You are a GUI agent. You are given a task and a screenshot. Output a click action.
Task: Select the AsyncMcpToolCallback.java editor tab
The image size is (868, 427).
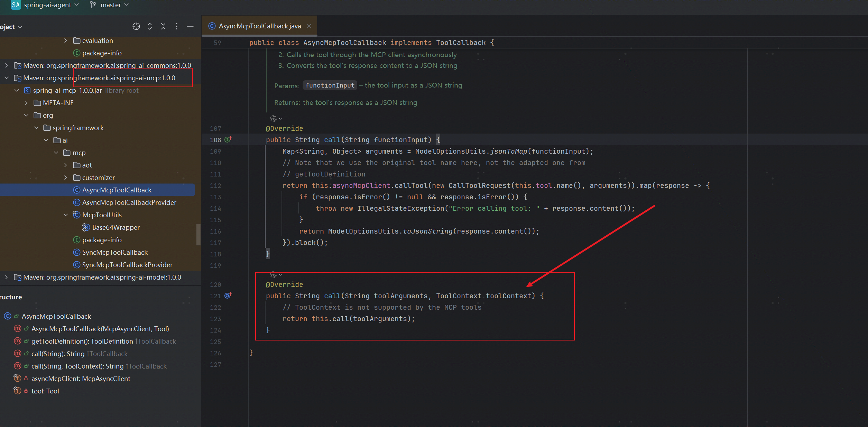click(x=259, y=26)
